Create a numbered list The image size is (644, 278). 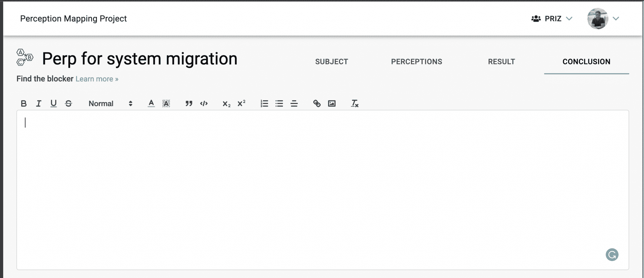tap(264, 103)
